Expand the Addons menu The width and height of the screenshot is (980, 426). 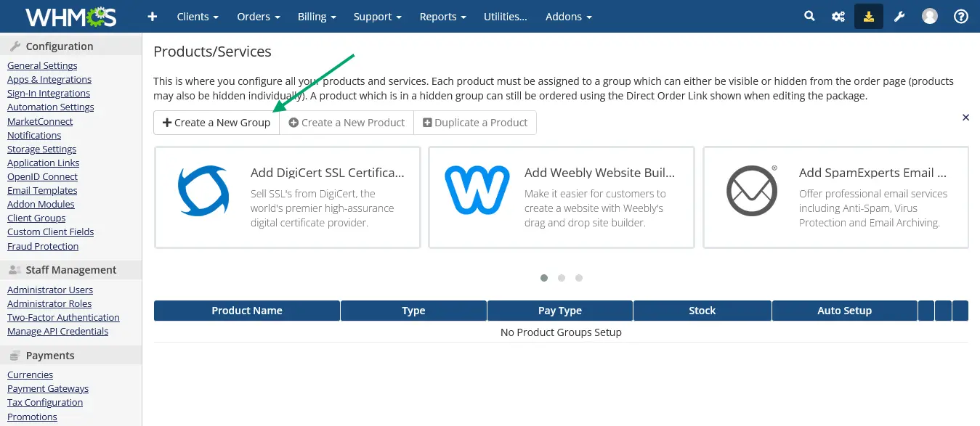click(x=569, y=17)
